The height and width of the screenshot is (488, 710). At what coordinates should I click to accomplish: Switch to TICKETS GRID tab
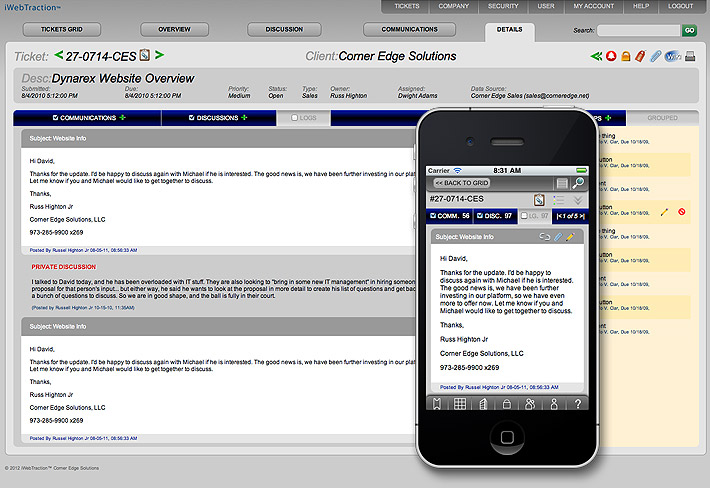(62, 29)
